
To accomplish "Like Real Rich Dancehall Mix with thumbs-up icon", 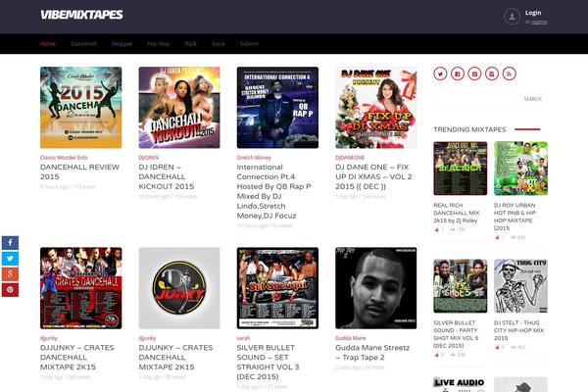I will click(436, 229).
